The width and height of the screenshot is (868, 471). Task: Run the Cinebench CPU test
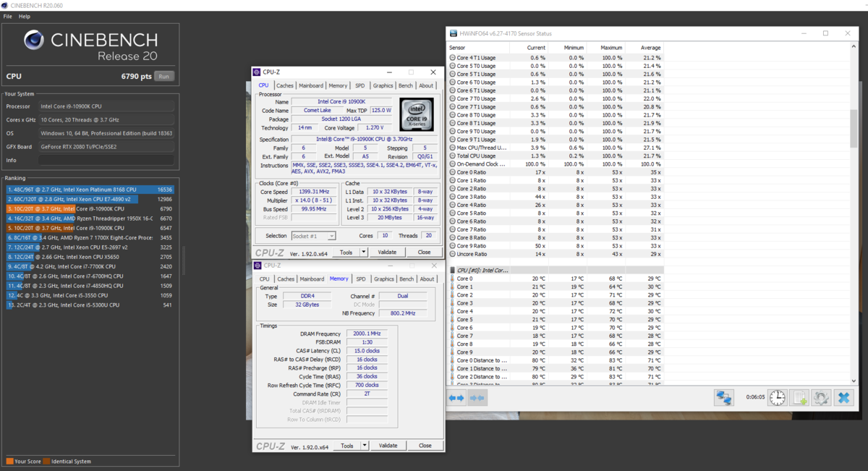164,76
